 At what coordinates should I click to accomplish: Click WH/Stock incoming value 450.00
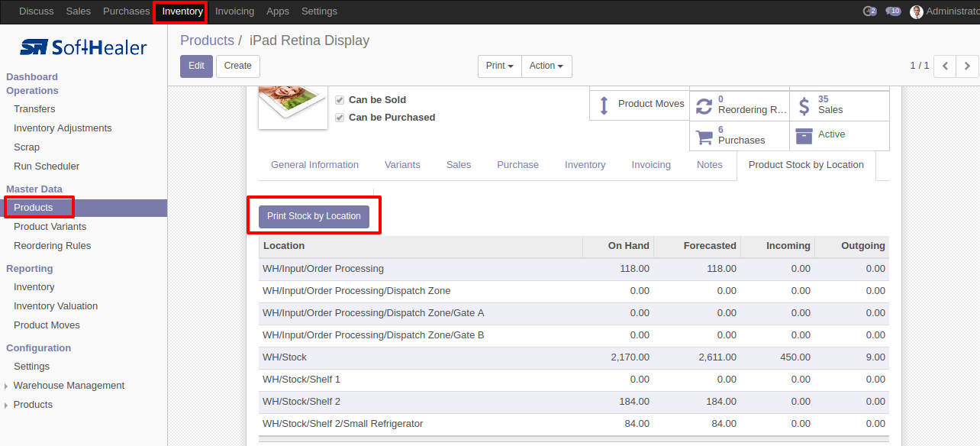pyautogui.click(x=795, y=357)
